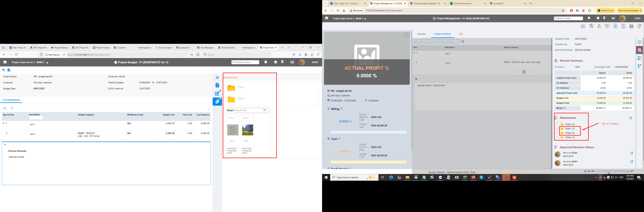
Task: Click the shopping cart icon with badge
Action: 591,26
